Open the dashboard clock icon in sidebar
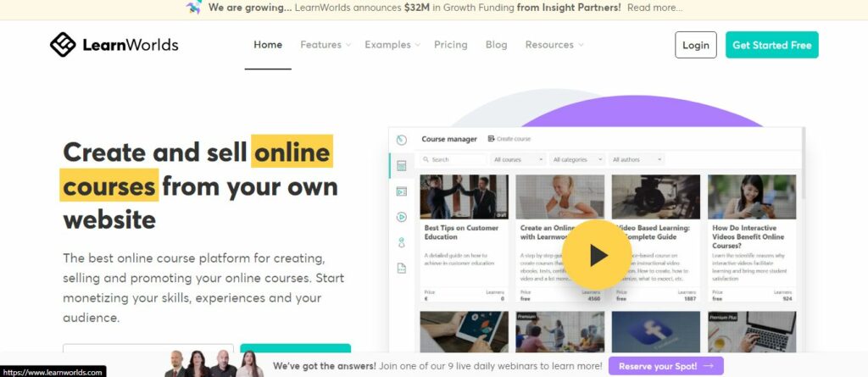The width and height of the screenshot is (868, 377). (402, 140)
